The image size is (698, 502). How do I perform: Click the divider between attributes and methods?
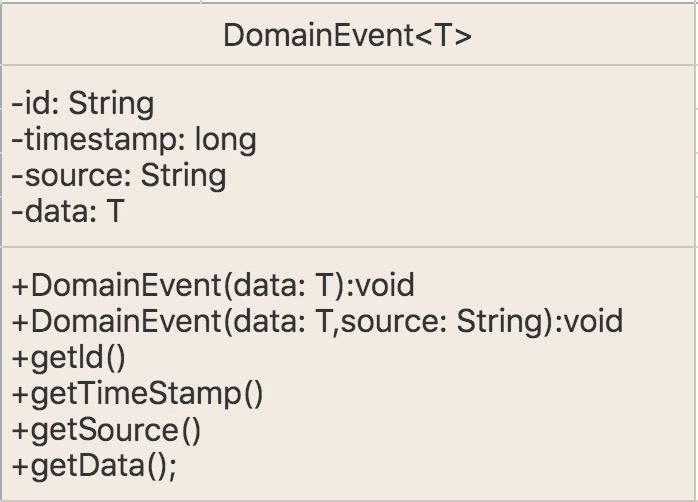[x=349, y=246]
